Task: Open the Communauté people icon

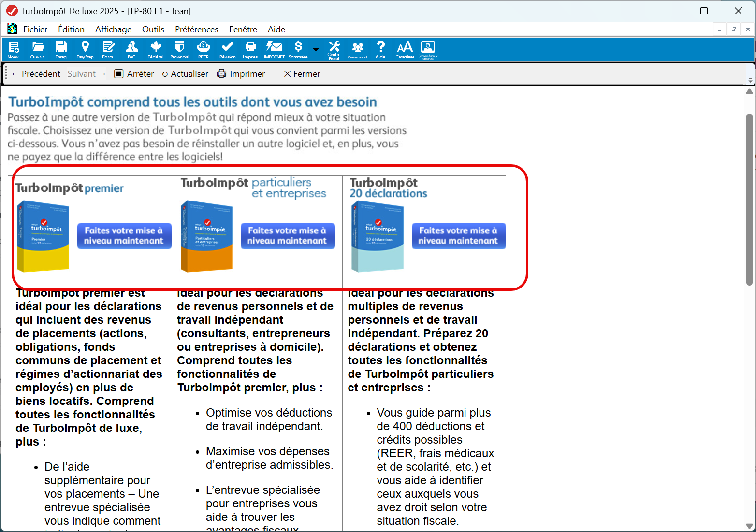Action: 358,49
